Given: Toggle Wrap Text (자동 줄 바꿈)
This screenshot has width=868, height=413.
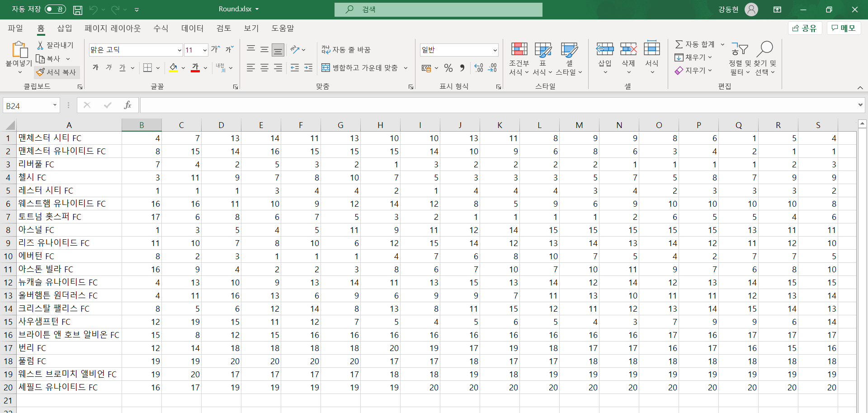Looking at the screenshot, I should coord(346,50).
